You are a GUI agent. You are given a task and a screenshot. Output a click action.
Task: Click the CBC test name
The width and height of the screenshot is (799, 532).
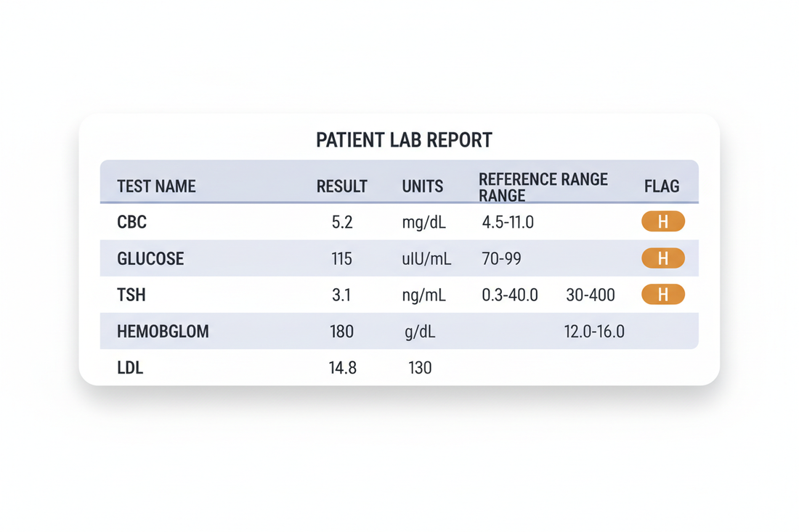pyautogui.click(x=132, y=222)
